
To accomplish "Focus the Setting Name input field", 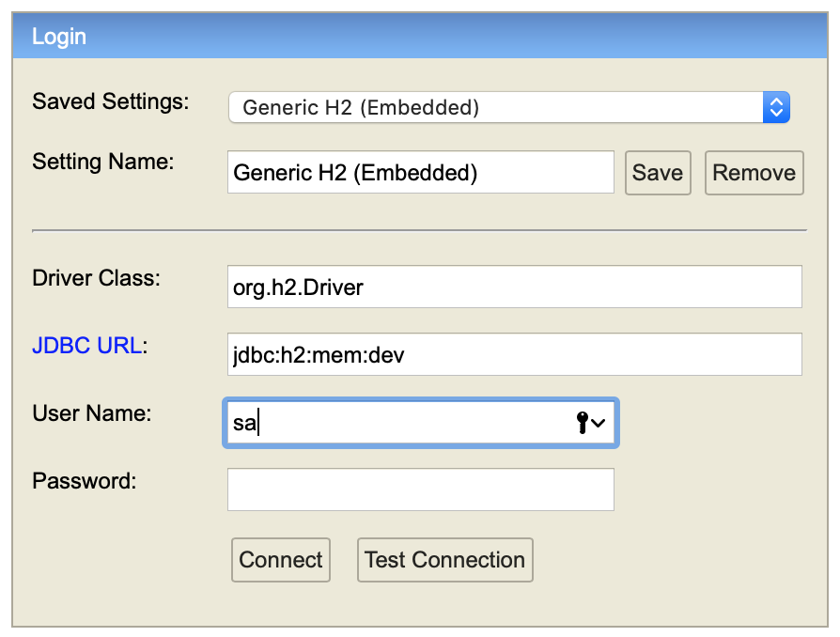I will [x=421, y=172].
